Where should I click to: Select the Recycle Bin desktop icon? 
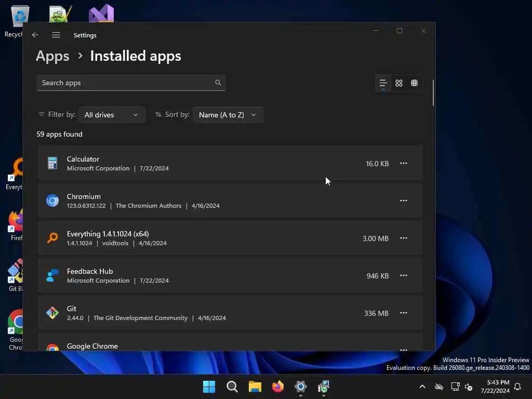[x=14, y=21]
